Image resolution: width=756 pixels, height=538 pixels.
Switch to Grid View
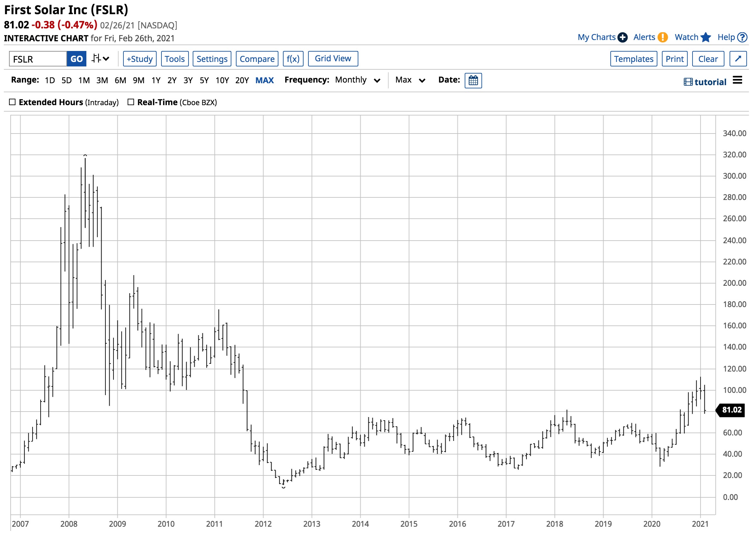(333, 59)
